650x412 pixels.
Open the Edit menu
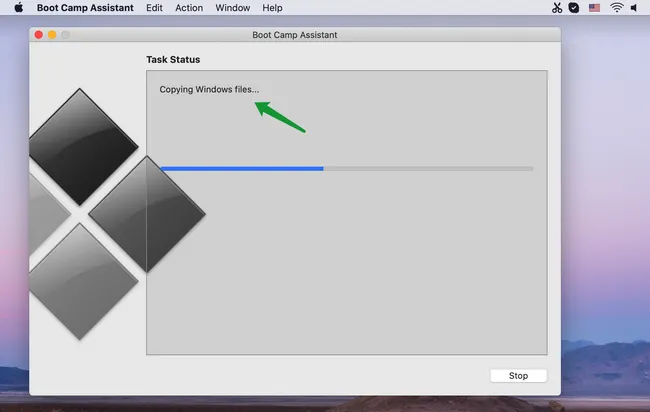pyautogui.click(x=154, y=8)
